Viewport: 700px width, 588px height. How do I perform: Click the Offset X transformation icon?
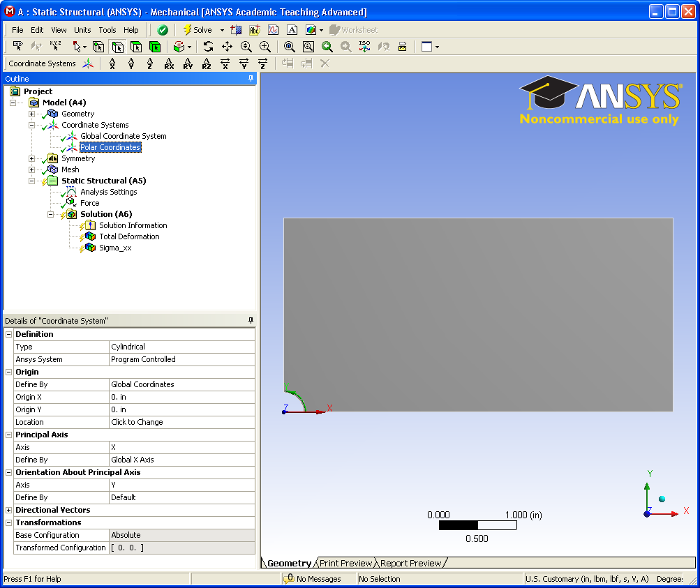pyautogui.click(x=112, y=63)
